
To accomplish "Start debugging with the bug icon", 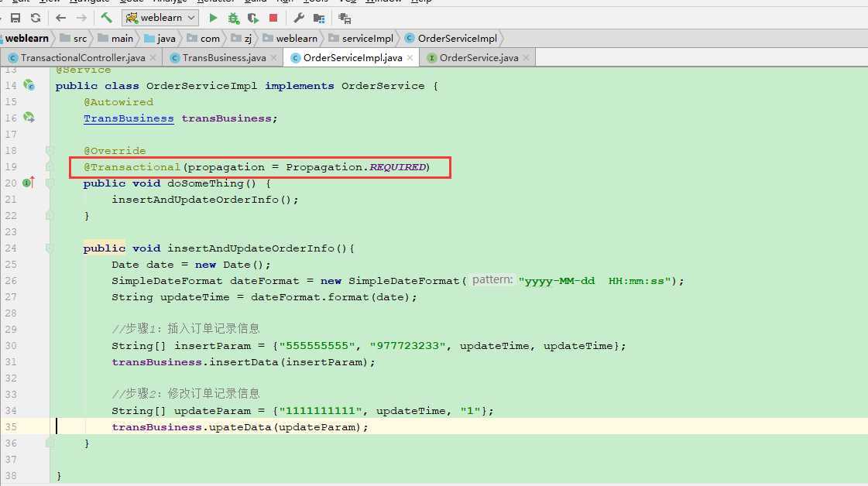I will click(x=233, y=19).
